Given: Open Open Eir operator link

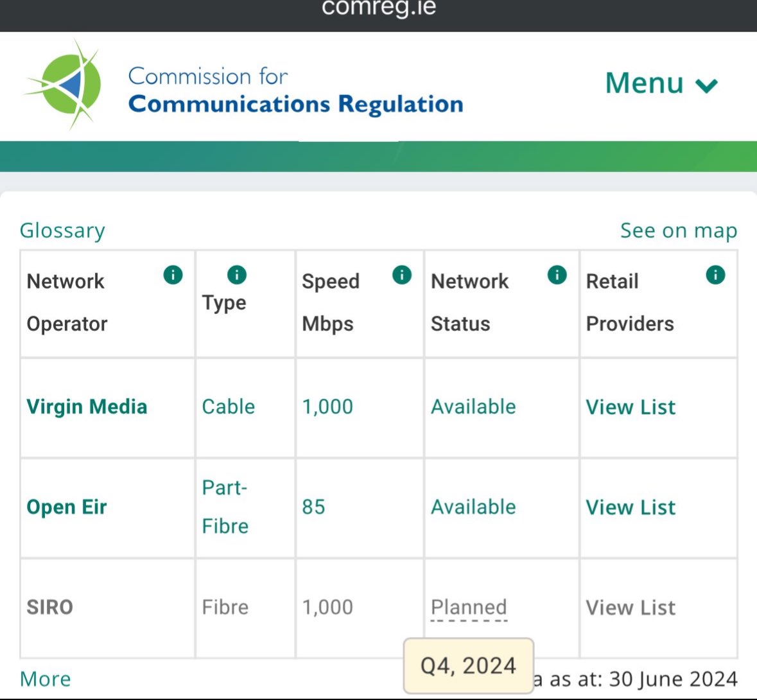Looking at the screenshot, I should tap(67, 507).
